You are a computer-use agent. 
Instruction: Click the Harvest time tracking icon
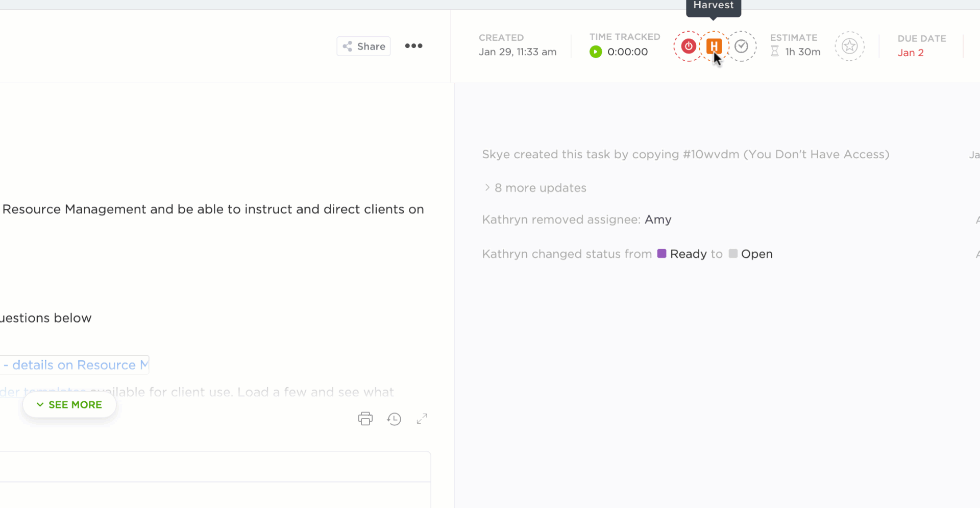[x=714, y=46]
